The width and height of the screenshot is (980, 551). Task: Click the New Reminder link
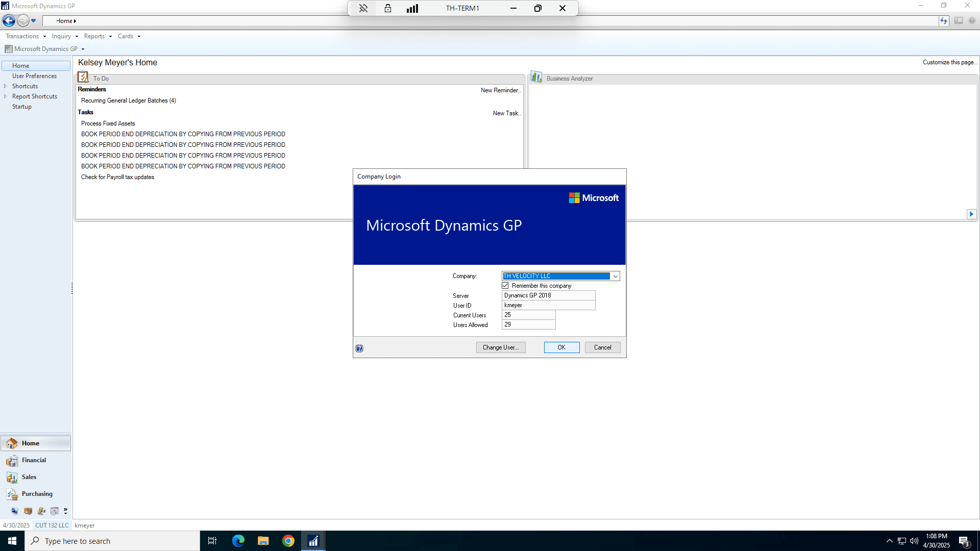pyautogui.click(x=501, y=90)
